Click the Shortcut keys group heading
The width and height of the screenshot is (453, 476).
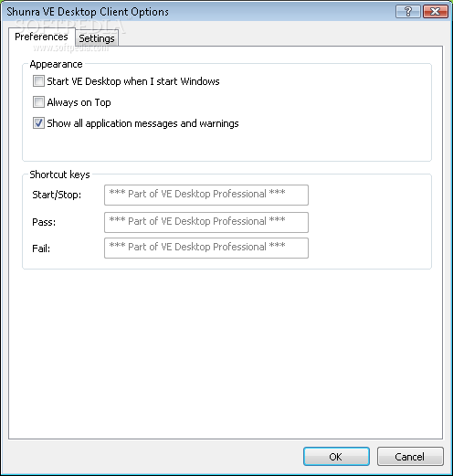tap(59, 175)
